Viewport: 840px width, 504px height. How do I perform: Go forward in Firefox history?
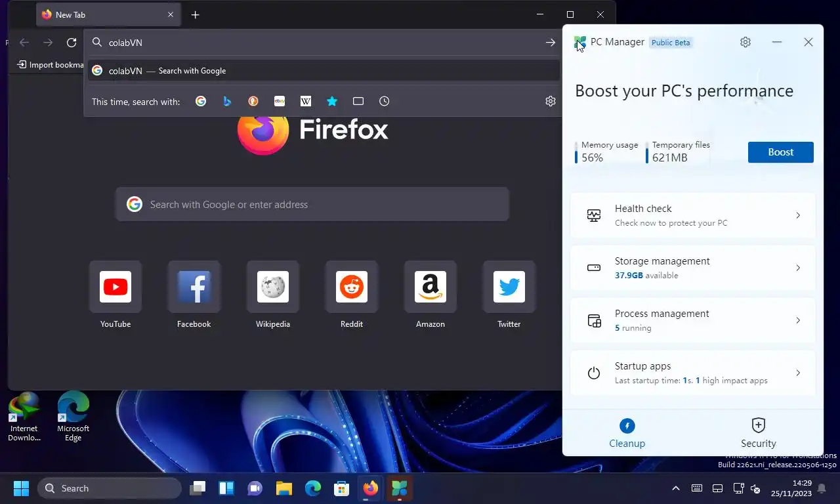click(x=48, y=43)
